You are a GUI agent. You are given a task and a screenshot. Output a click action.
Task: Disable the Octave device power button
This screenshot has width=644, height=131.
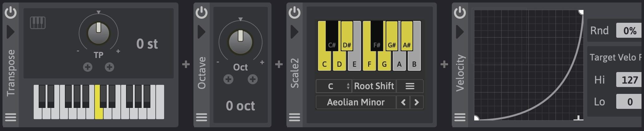(202, 13)
